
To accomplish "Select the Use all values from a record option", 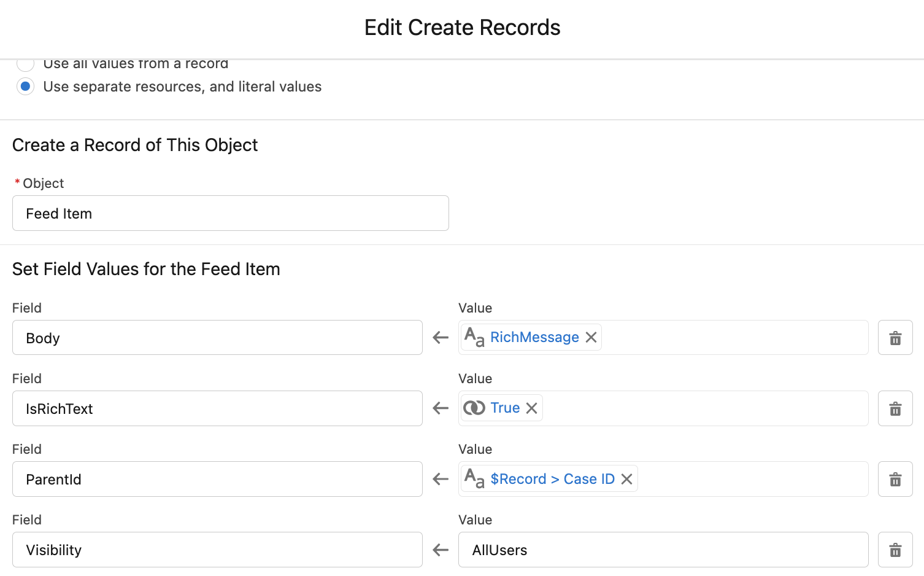I will pos(25,63).
